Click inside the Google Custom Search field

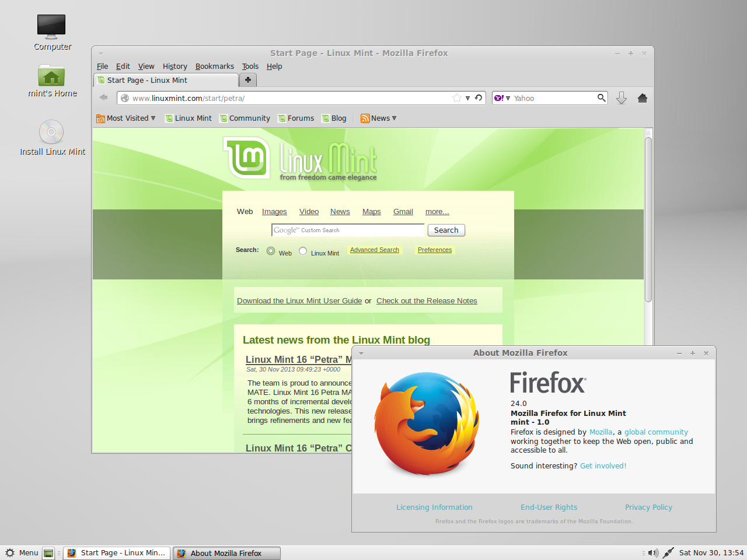pos(347,230)
